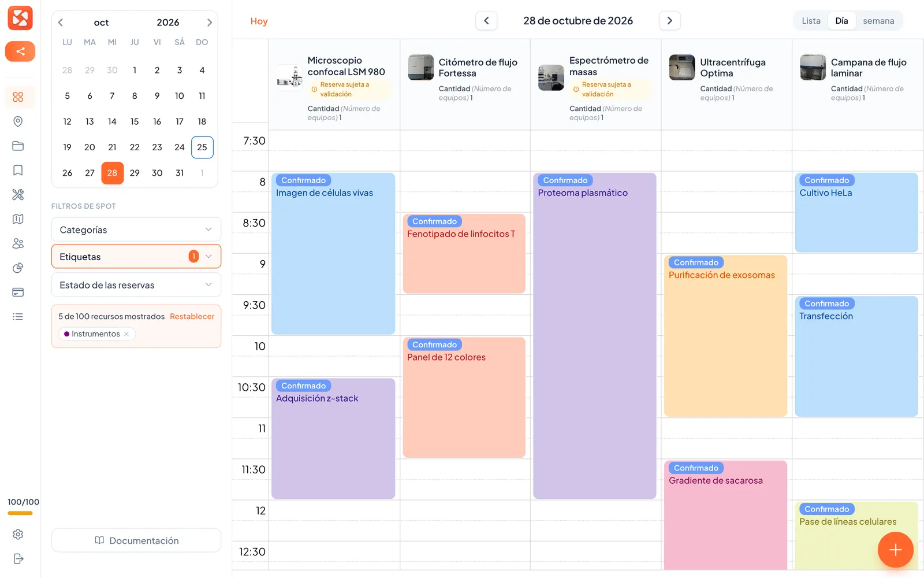This screenshot has width=924, height=578.
Task: Open the dashboard grid icon in sidebar
Action: tap(18, 97)
